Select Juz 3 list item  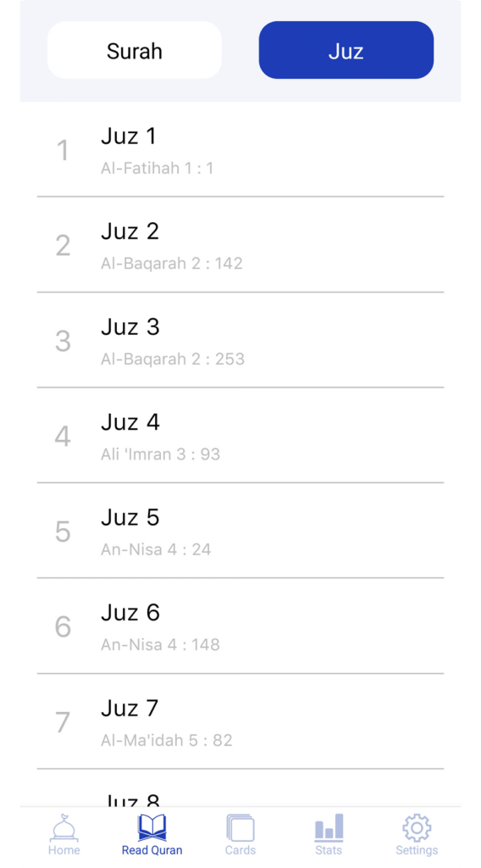(240, 340)
